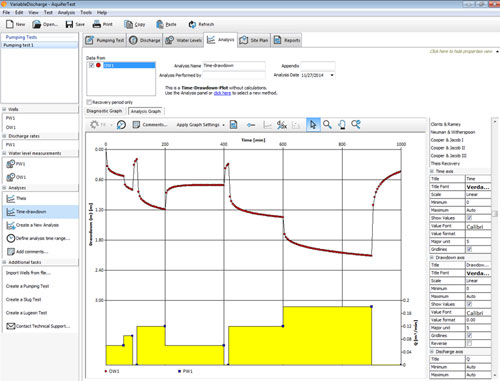The image size is (500, 381).
Task: Click the Analysis Performed by field
Action: 234,75
